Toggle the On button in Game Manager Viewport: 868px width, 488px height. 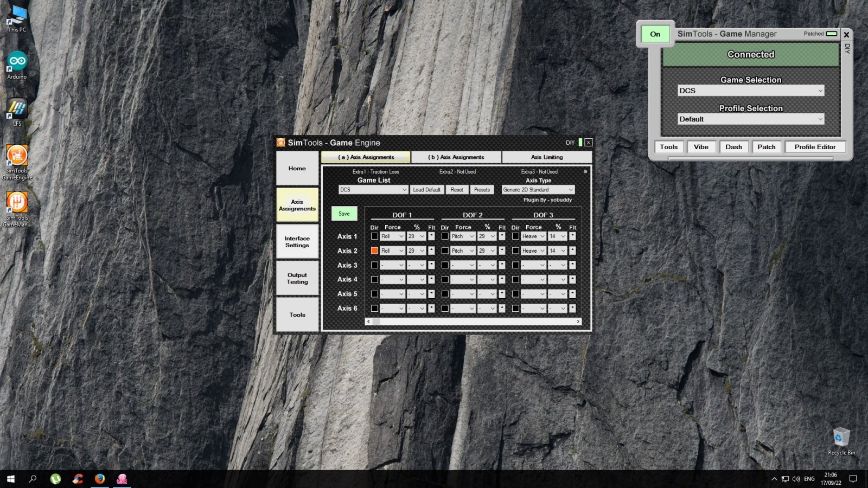point(655,34)
